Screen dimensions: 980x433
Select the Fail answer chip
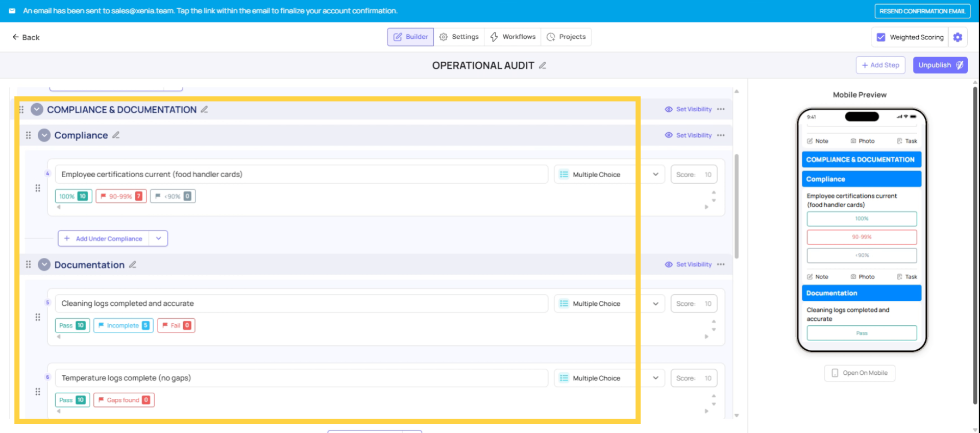coord(176,325)
